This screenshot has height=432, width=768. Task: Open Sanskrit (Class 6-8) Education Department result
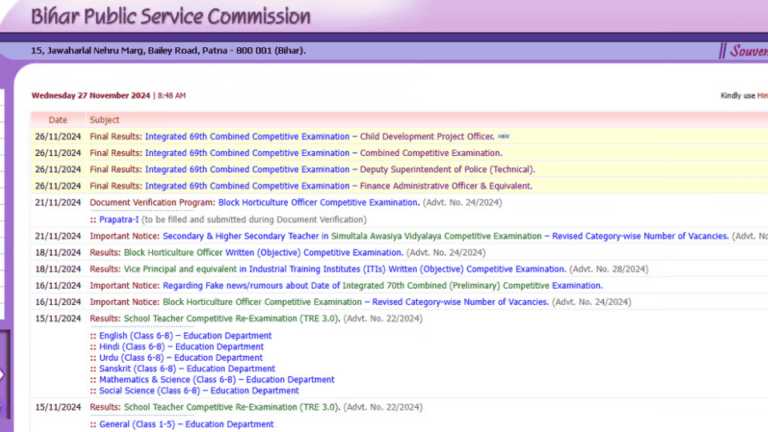coord(187,369)
